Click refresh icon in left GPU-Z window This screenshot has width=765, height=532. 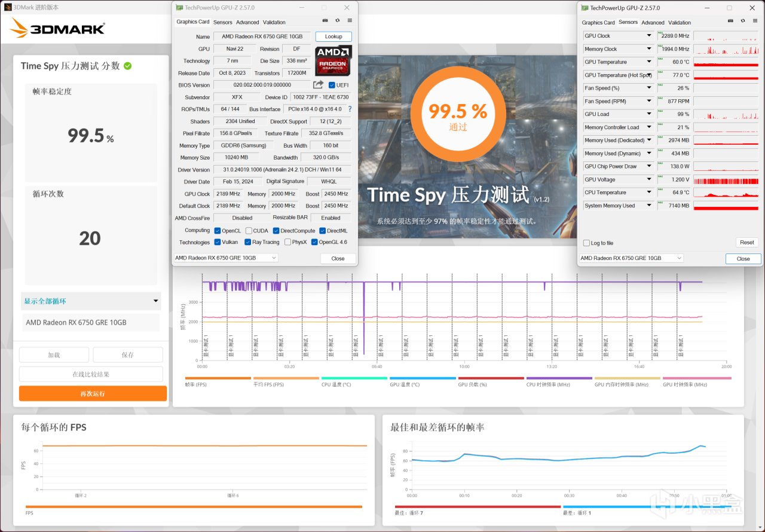pos(338,20)
